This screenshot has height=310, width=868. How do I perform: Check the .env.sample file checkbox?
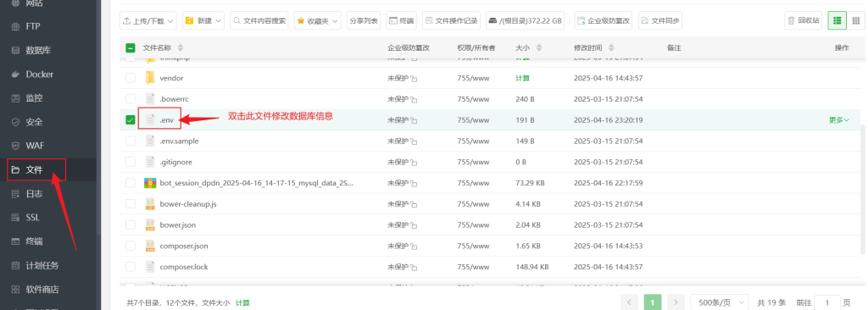tap(131, 141)
